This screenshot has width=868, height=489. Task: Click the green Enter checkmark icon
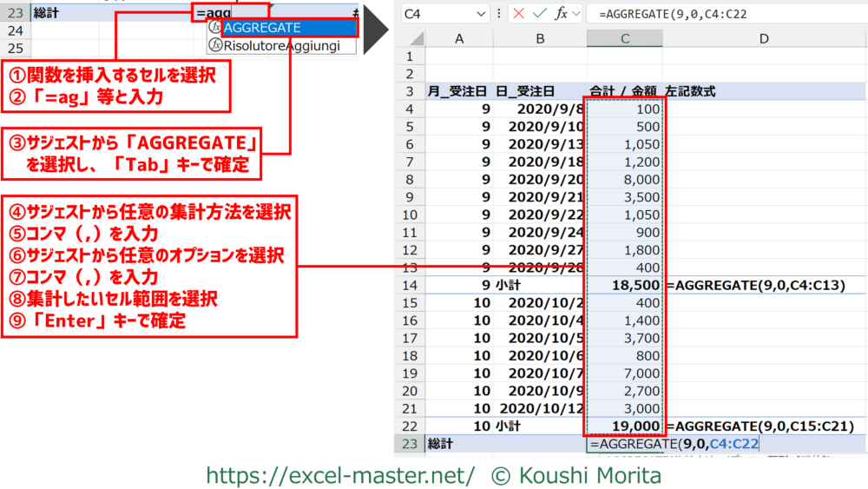540,14
